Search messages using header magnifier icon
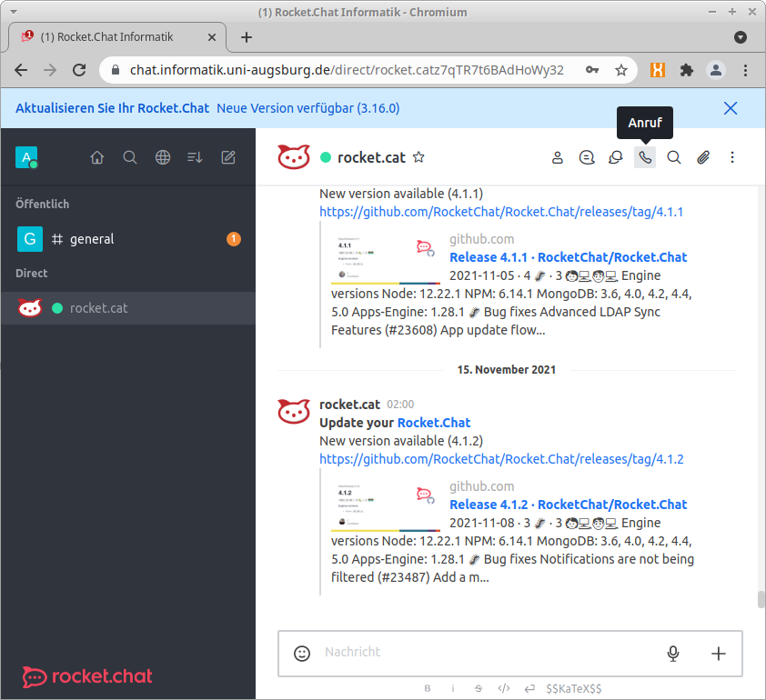 (x=674, y=157)
